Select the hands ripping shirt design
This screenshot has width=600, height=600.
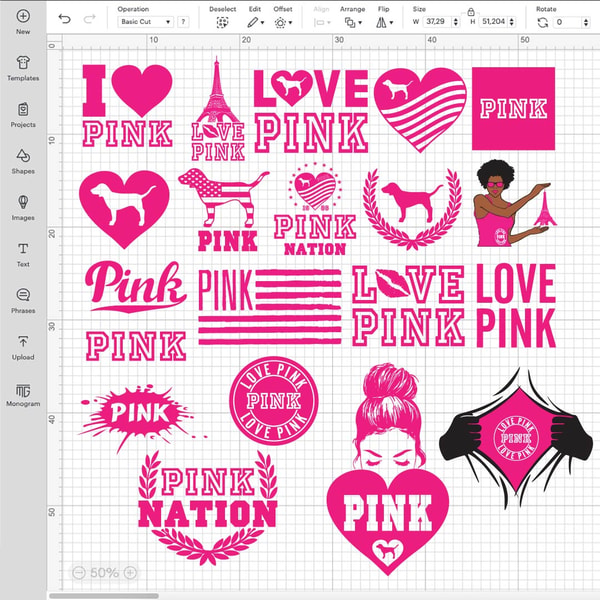click(516, 438)
